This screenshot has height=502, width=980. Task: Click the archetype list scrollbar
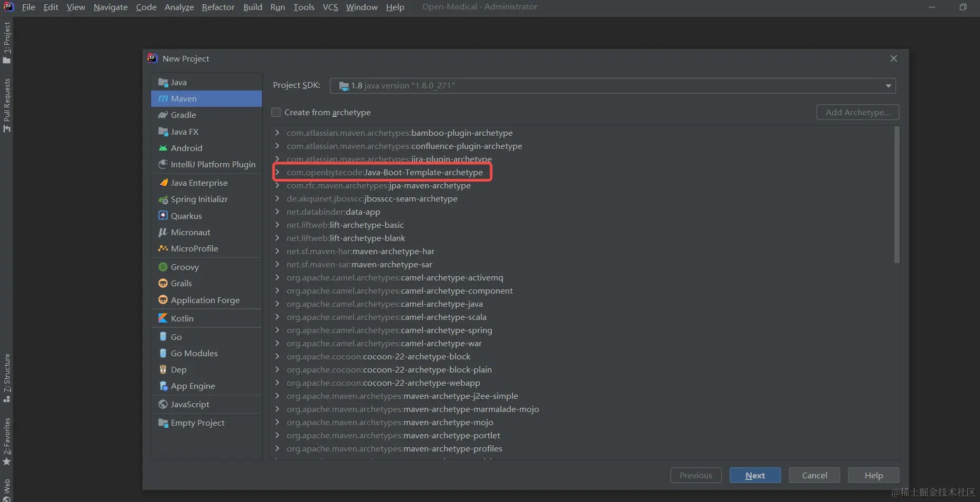click(x=897, y=195)
